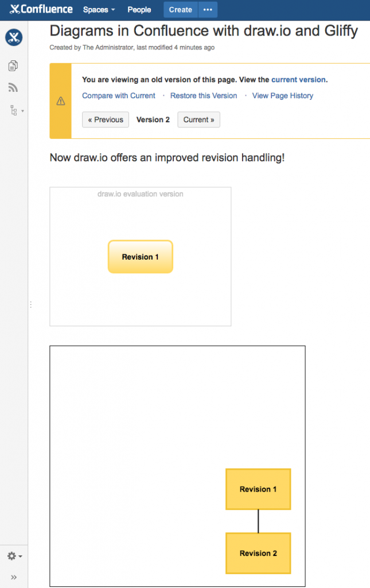The image size is (370, 588).
Task: Open the space avatar icon in sidebar
Action: [x=14, y=37]
